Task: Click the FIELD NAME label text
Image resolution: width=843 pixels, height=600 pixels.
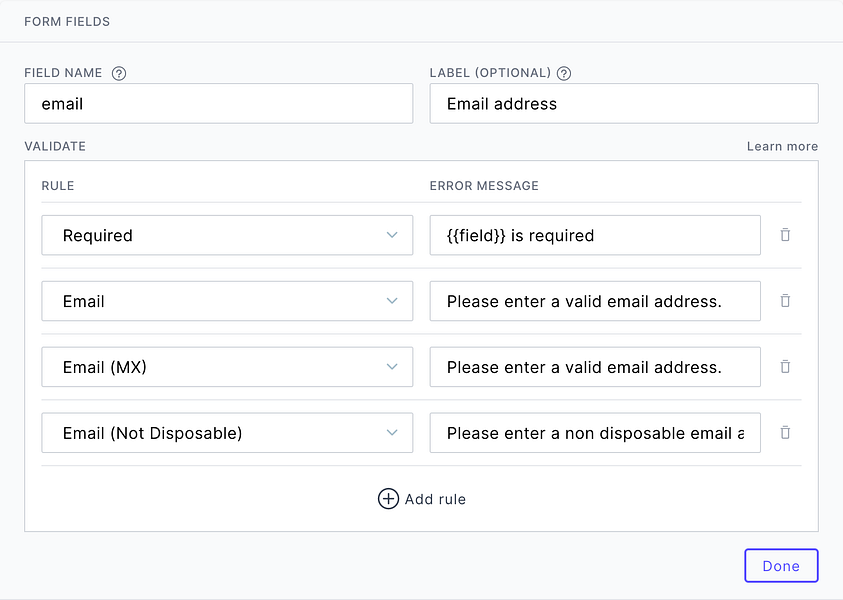Action: click(x=63, y=73)
